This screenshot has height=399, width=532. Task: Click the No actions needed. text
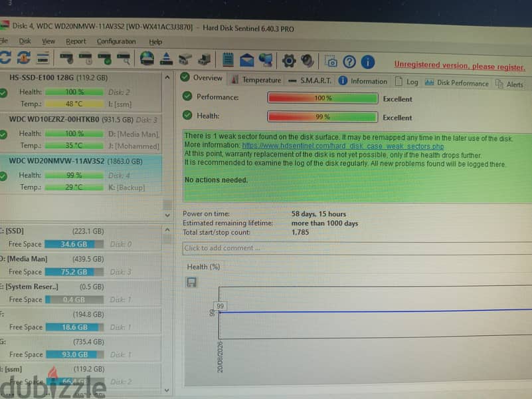216,180
